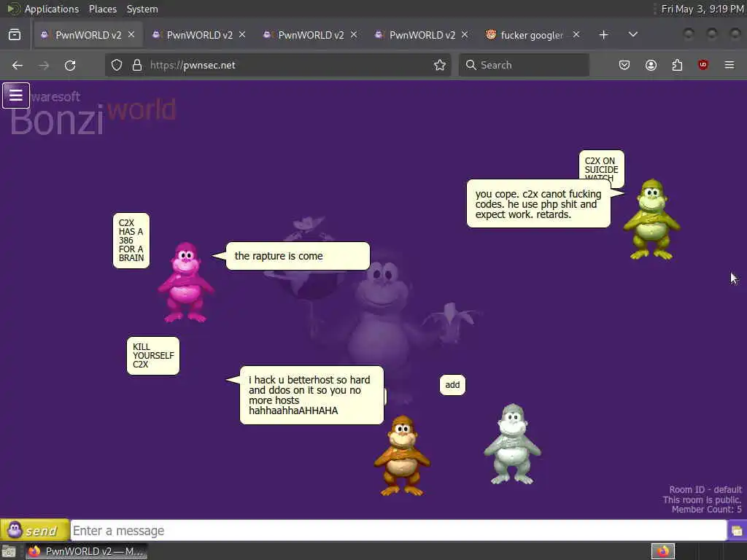Click Firefox workspace thumbnail in bottom panel
This screenshot has width=747, height=560.
pos(663,551)
